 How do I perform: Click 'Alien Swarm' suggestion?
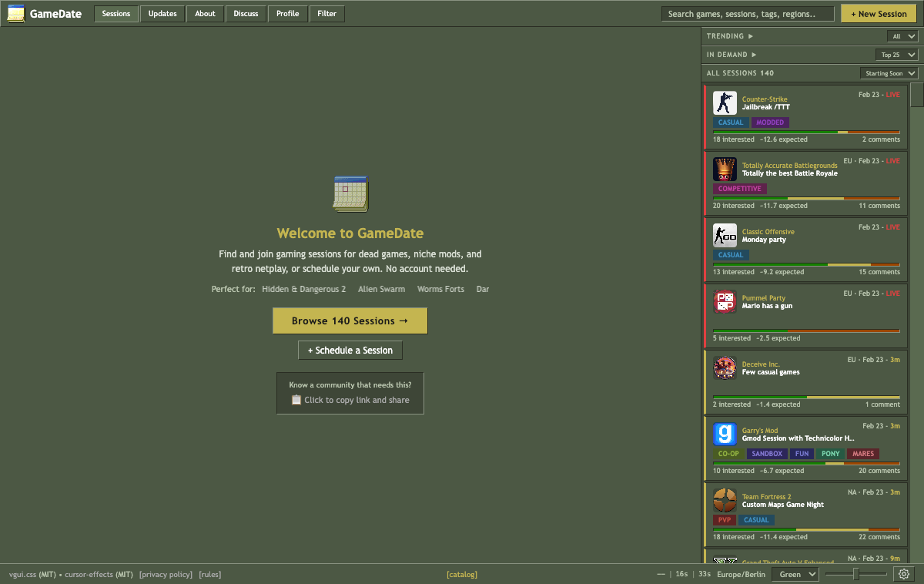click(381, 290)
